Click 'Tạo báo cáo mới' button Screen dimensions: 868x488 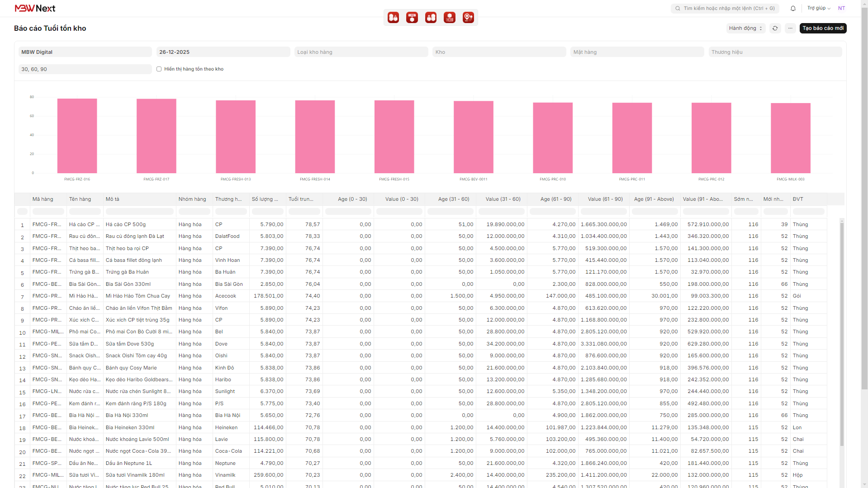(823, 28)
